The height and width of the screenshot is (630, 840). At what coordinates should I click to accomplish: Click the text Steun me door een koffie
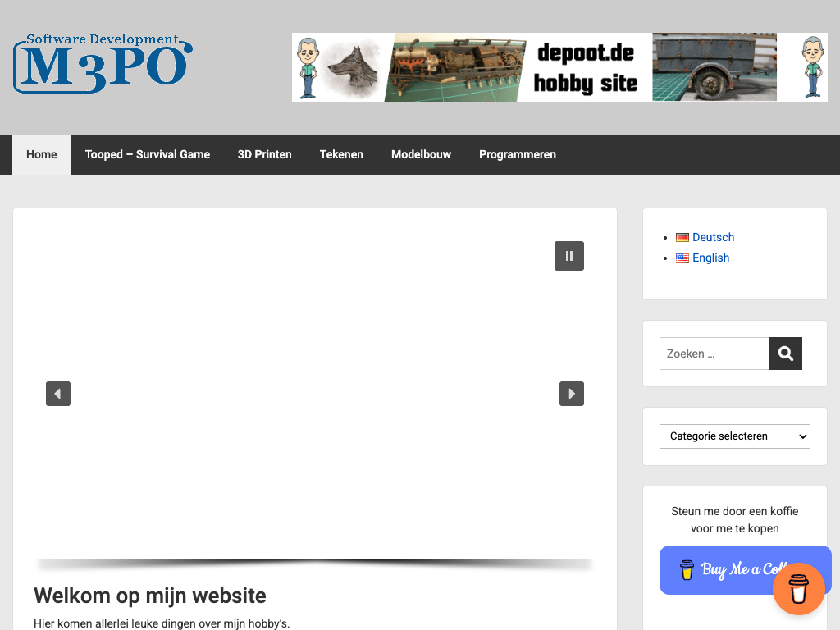point(734,511)
